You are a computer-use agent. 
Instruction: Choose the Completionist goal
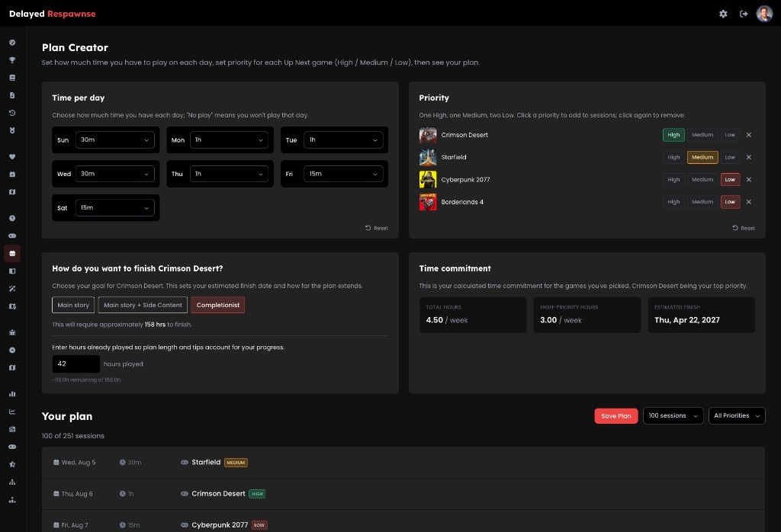[217, 305]
